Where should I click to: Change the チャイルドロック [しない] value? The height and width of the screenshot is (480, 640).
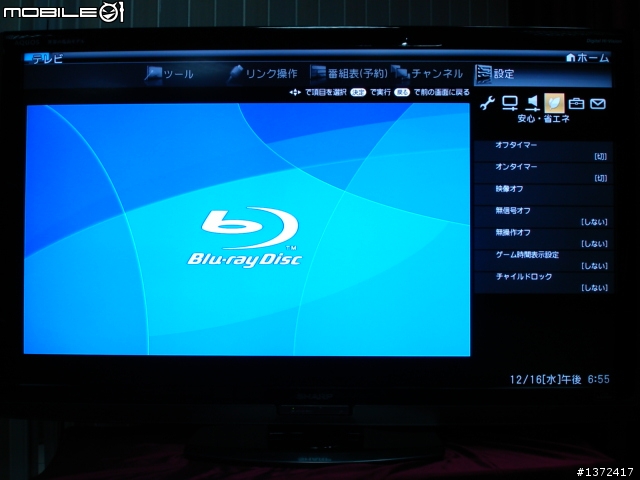tap(594, 288)
